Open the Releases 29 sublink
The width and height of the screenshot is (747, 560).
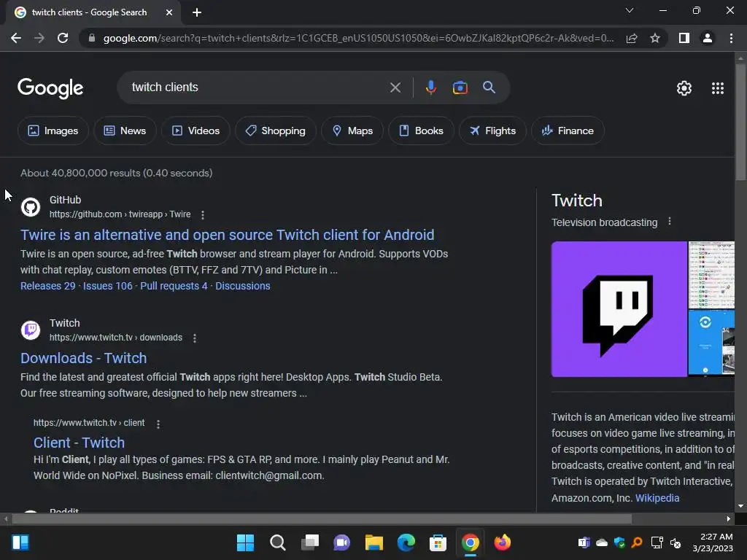(x=47, y=286)
